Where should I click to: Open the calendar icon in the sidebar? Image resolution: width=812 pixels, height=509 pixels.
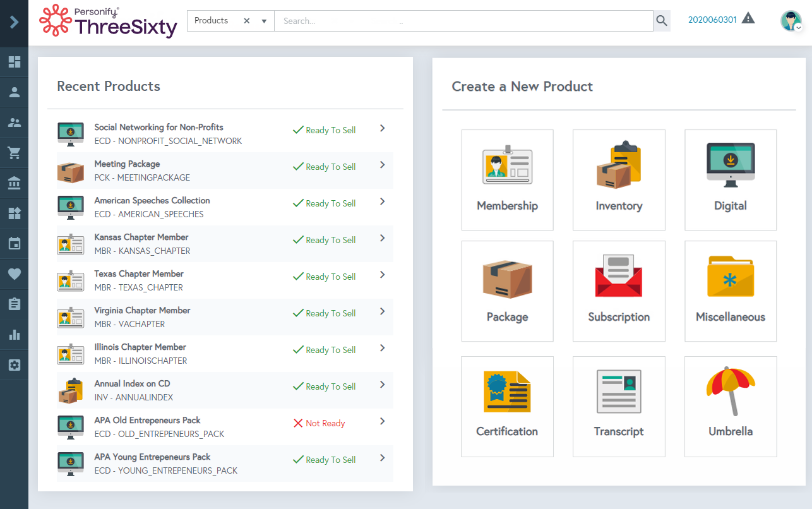coord(14,244)
